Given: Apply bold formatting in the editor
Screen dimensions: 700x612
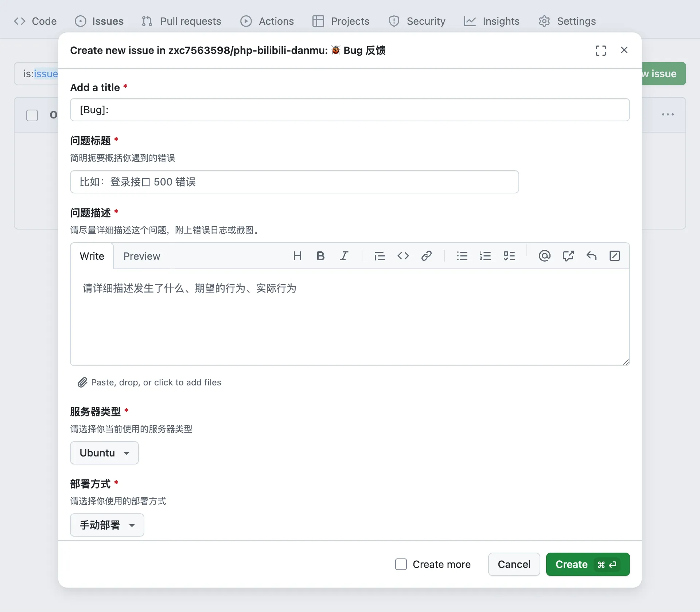Looking at the screenshot, I should (320, 256).
